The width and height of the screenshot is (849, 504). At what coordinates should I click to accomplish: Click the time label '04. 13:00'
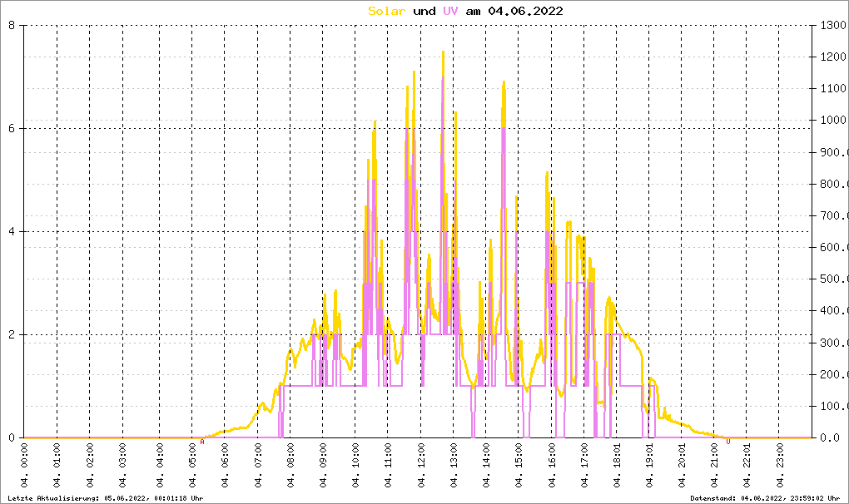click(x=454, y=465)
